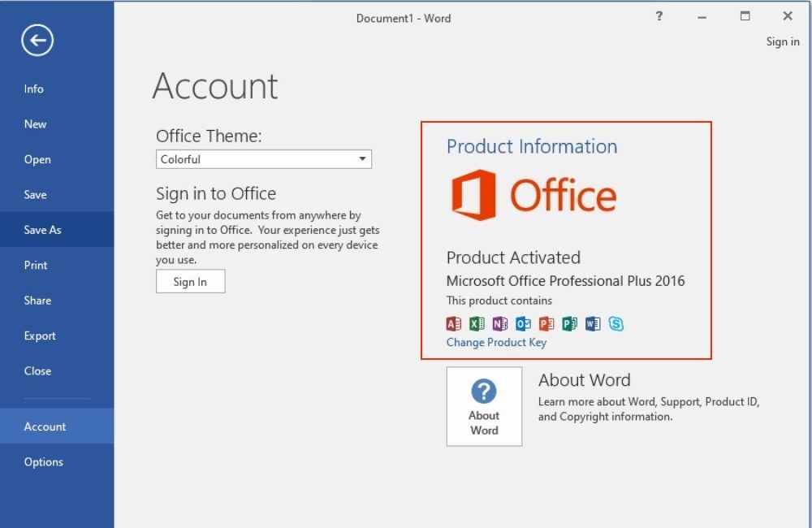The height and width of the screenshot is (528, 812).
Task: Click the Outlook app icon
Action: pyautogui.click(x=523, y=324)
